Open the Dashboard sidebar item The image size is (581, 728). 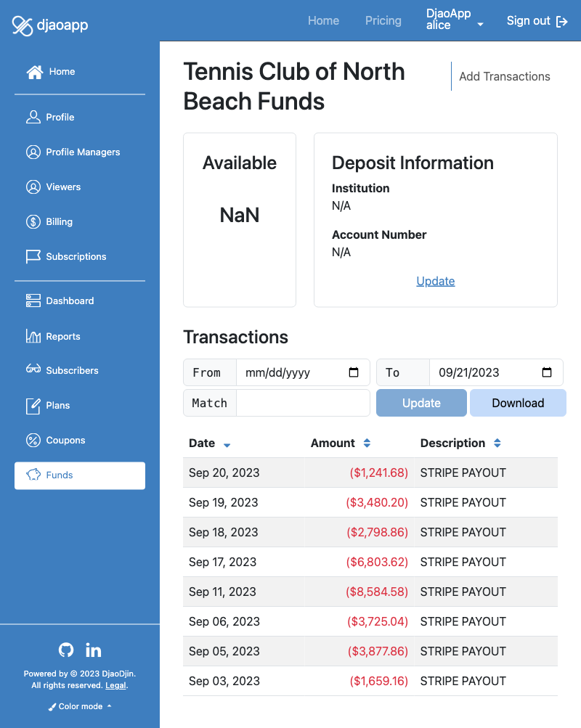(x=60, y=301)
